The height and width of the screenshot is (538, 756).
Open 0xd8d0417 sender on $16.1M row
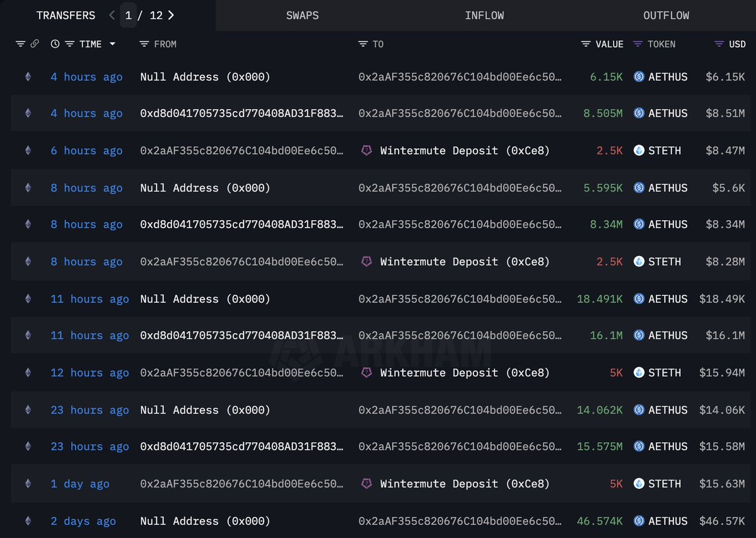pos(241,335)
